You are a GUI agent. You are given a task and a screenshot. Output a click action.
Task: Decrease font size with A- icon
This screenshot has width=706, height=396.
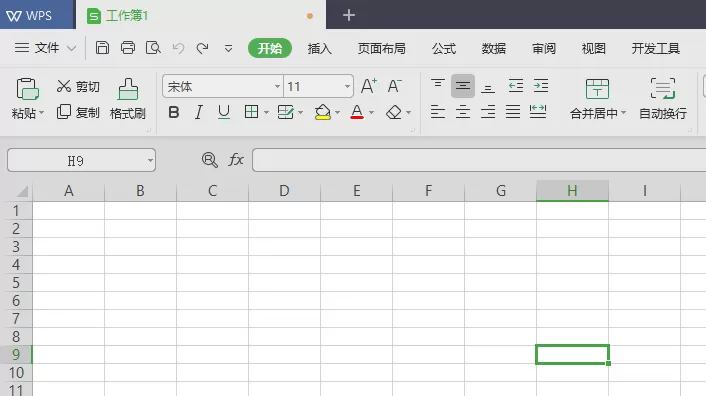(x=394, y=86)
